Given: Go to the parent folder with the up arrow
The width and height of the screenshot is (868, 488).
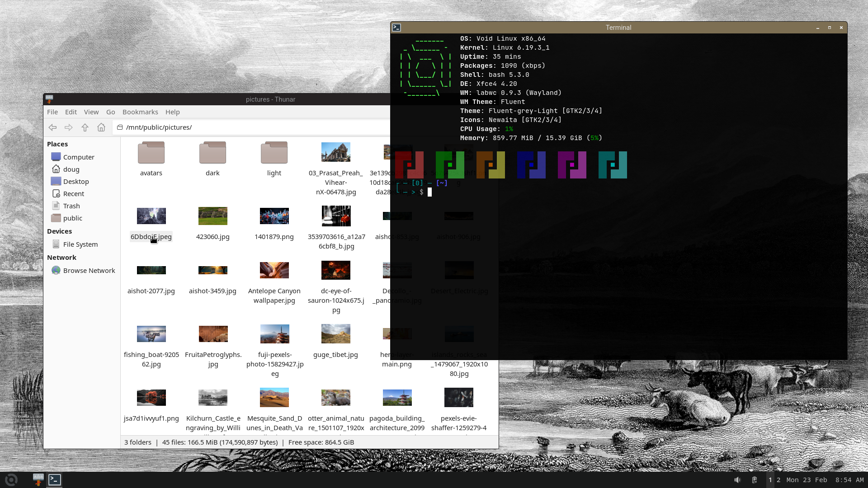Looking at the screenshot, I should 85,127.
